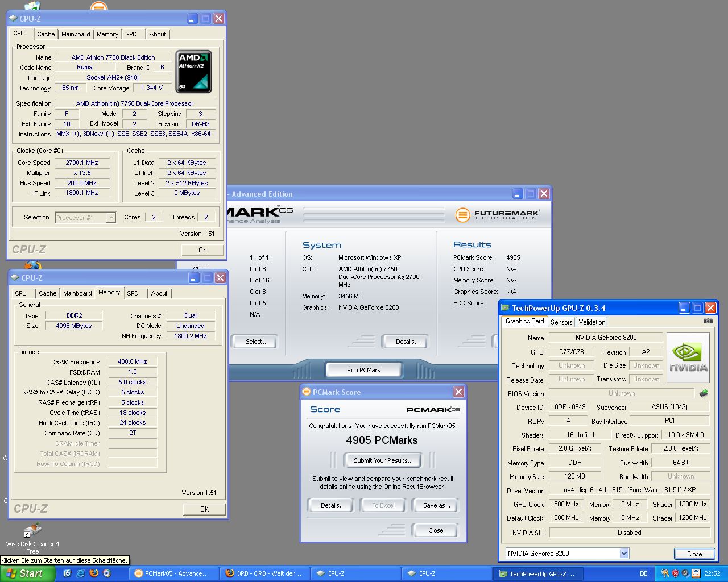Click the memory Size 4096 MBytes value
Viewport: 728px width, 582px height.
(74, 326)
